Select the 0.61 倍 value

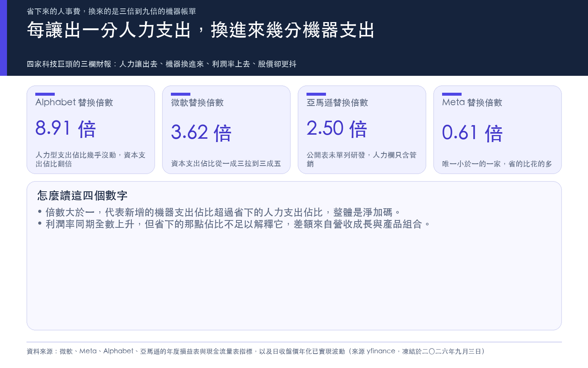pos(473,133)
